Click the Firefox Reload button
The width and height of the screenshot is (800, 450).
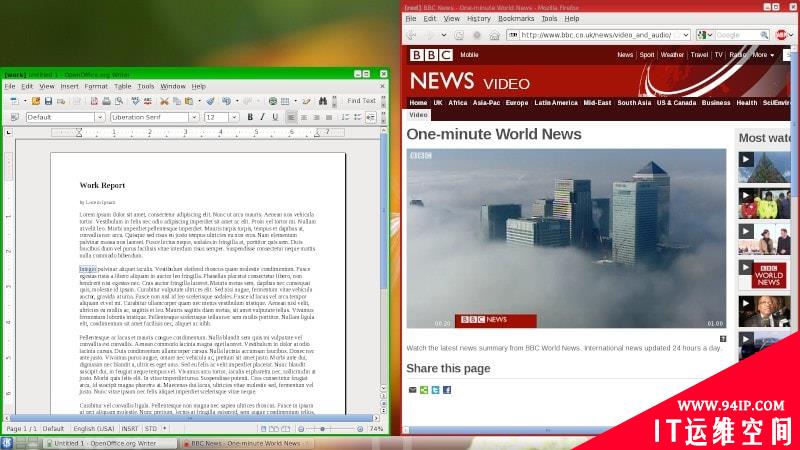click(x=459, y=35)
